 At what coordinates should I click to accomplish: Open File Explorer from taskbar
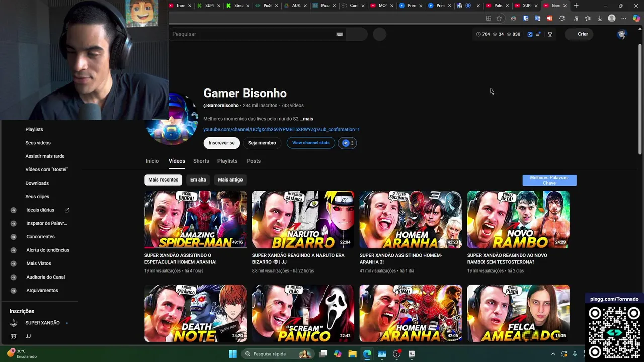[x=352, y=354]
